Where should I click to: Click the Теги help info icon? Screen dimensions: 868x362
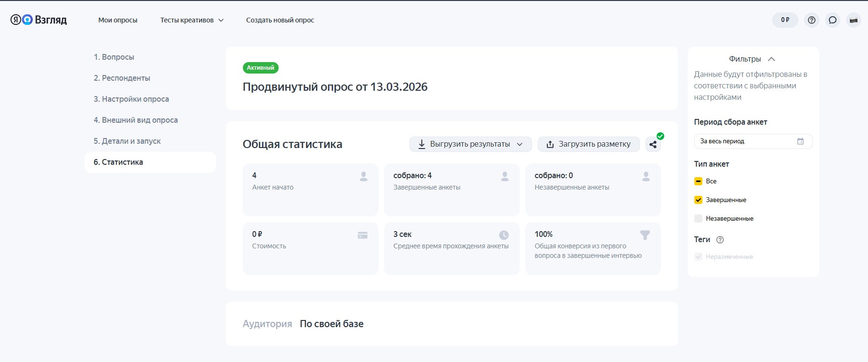(720, 240)
